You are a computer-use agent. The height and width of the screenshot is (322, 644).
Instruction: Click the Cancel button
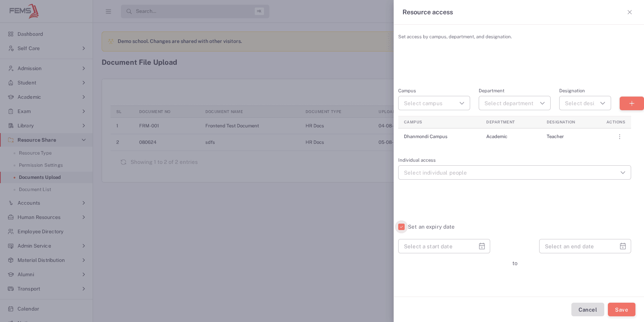coord(587,309)
